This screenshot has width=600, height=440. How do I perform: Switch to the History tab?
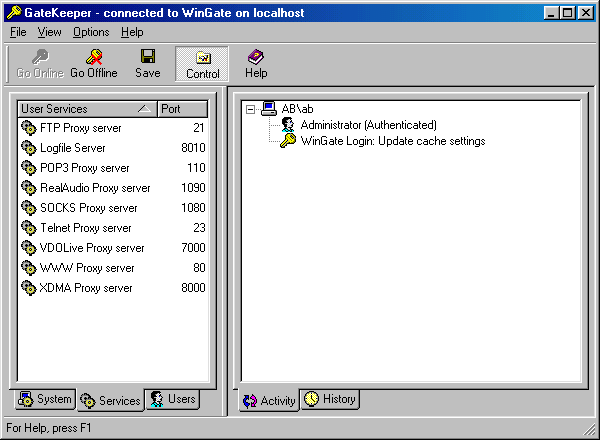[x=330, y=399]
